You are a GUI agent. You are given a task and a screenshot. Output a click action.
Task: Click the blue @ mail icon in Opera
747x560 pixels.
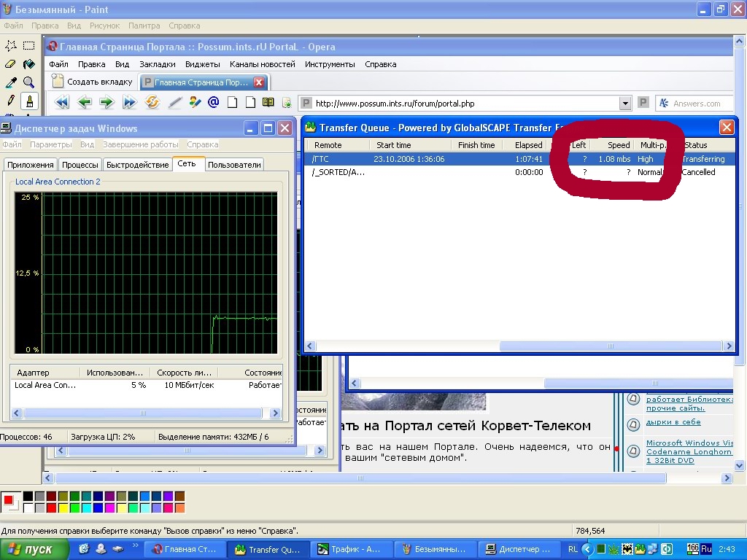pos(214,103)
